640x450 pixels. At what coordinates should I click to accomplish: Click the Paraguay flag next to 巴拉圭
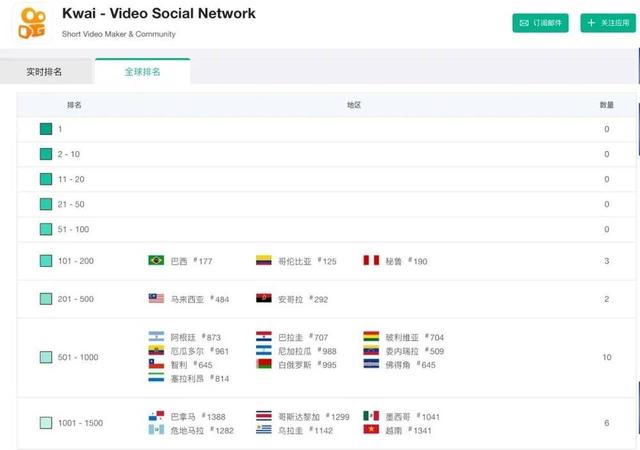click(x=264, y=336)
